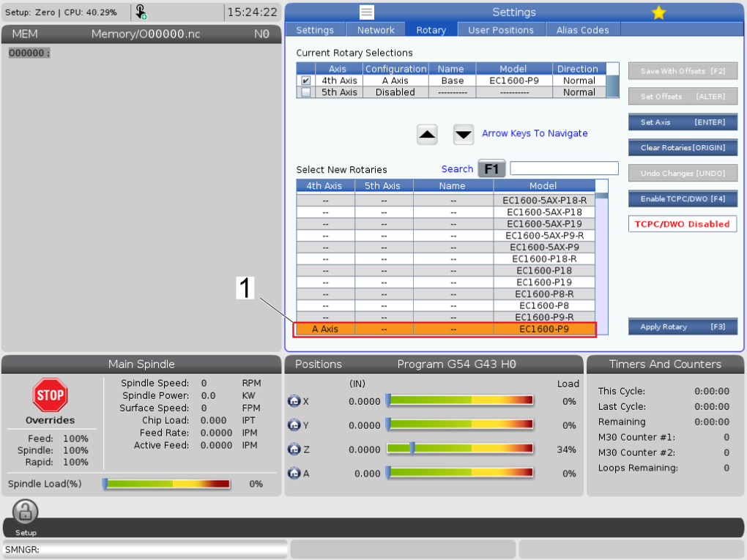The image size is (747, 560).
Task: Open the Network tab
Action: 376,30
